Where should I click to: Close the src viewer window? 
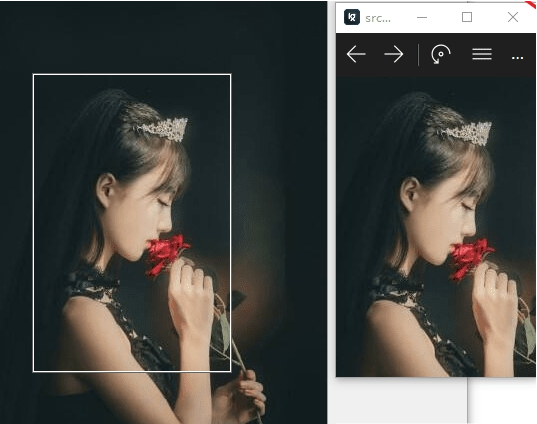(x=513, y=17)
